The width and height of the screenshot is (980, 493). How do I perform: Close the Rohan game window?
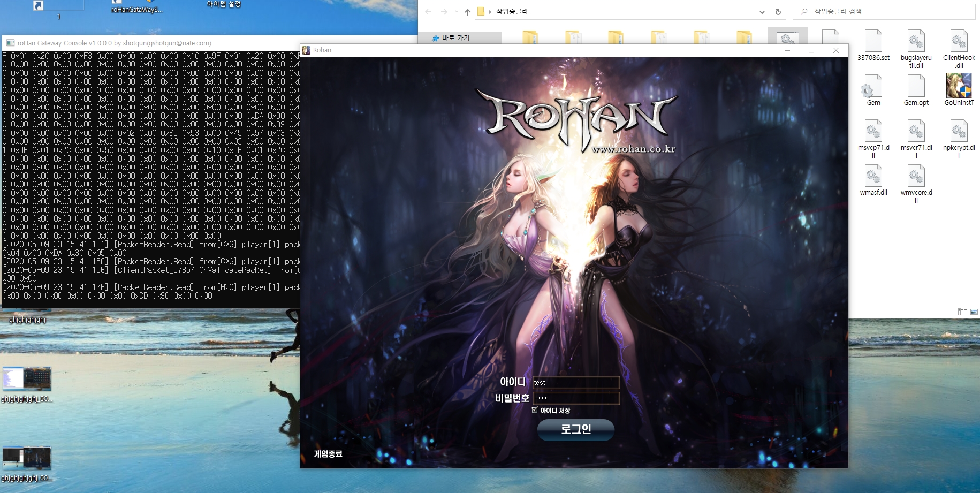(835, 50)
